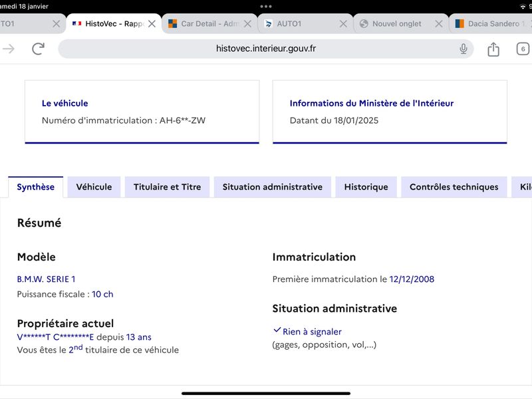Click Informations du Ministère de l'Intérieur heading
The width and height of the screenshot is (532, 399).
click(372, 103)
